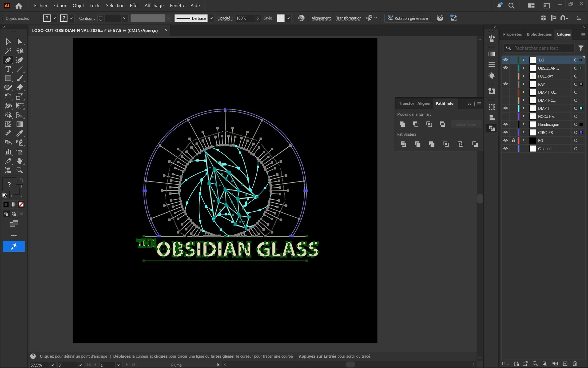Screen dimensions: 588x368
Task: Choose the Eraser tool
Action: point(20,87)
